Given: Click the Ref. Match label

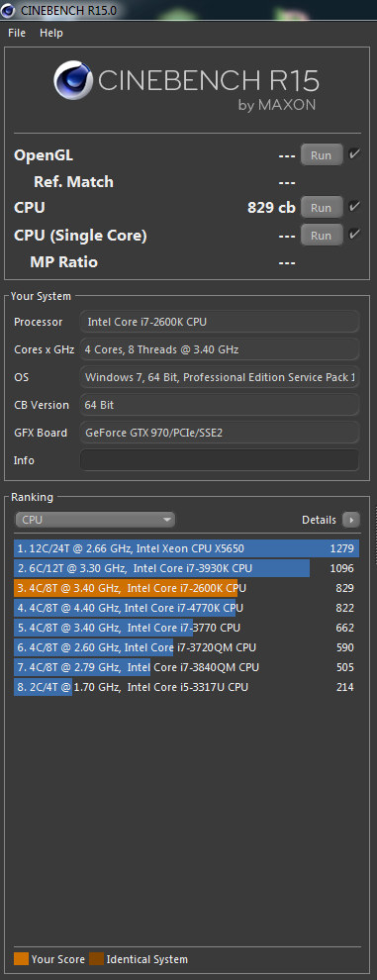Looking at the screenshot, I should (73, 182).
